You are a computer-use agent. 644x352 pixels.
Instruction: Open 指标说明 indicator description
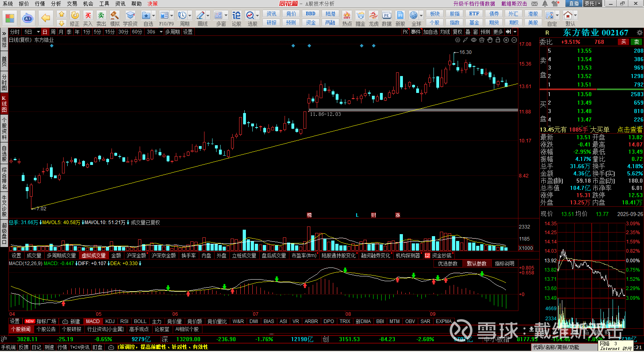505,263
